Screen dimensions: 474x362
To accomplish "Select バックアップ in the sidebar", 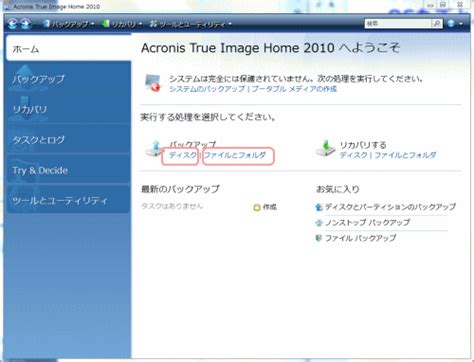I will tap(68, 79).
